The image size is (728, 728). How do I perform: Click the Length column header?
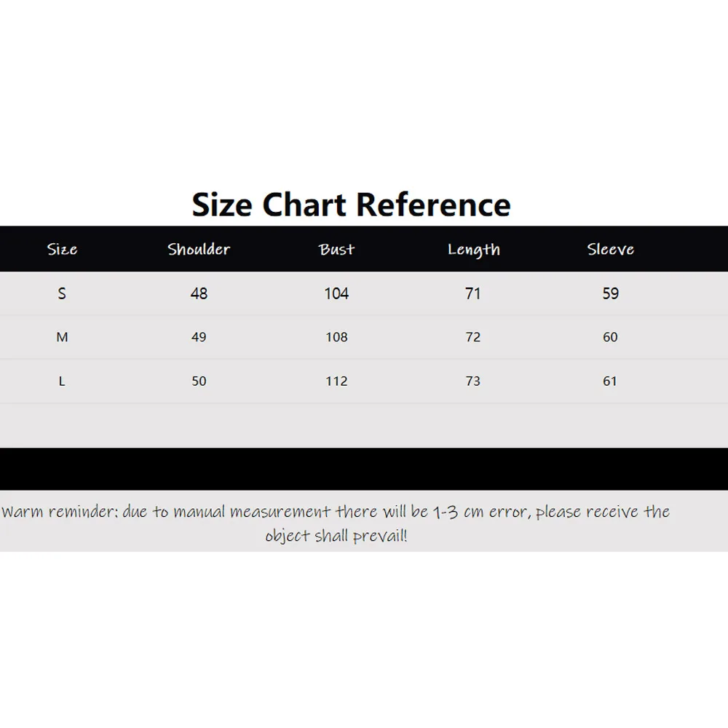pos(474,250)
